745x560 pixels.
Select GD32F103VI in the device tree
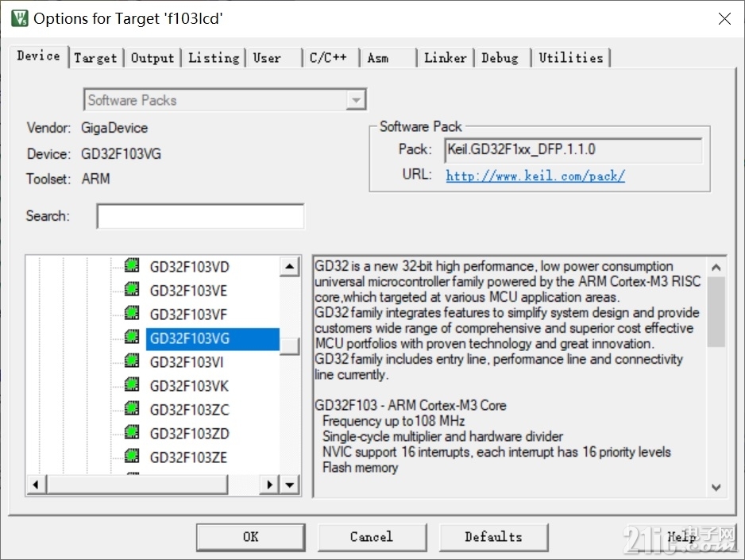click(186, 362)
